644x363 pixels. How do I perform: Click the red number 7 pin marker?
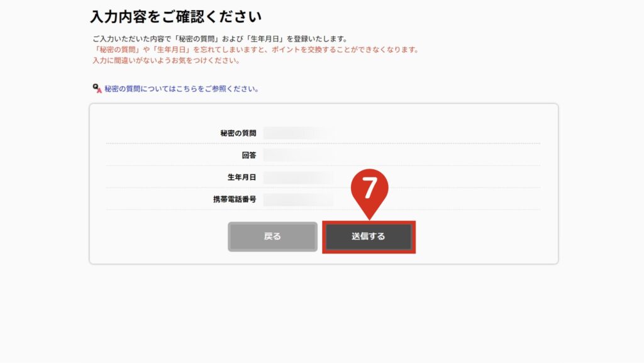(x=369, y=190)
